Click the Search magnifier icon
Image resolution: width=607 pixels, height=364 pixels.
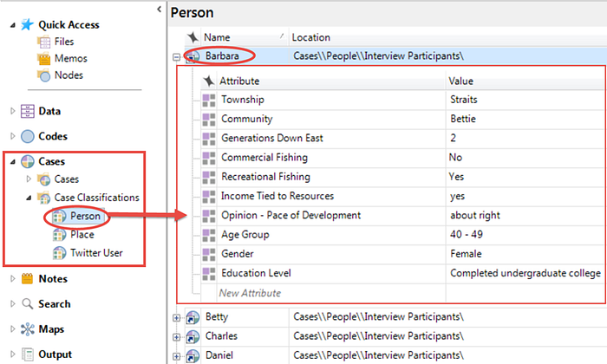point(28,303)
